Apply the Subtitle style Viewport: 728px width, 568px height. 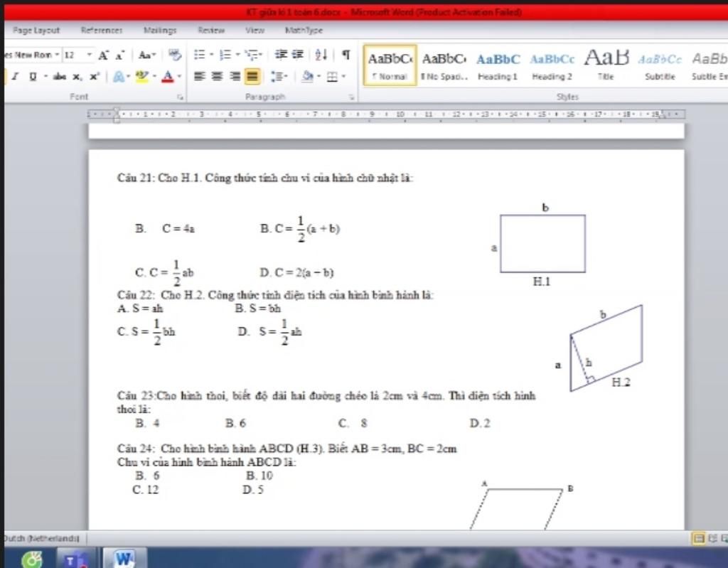[x=660, y=65]
